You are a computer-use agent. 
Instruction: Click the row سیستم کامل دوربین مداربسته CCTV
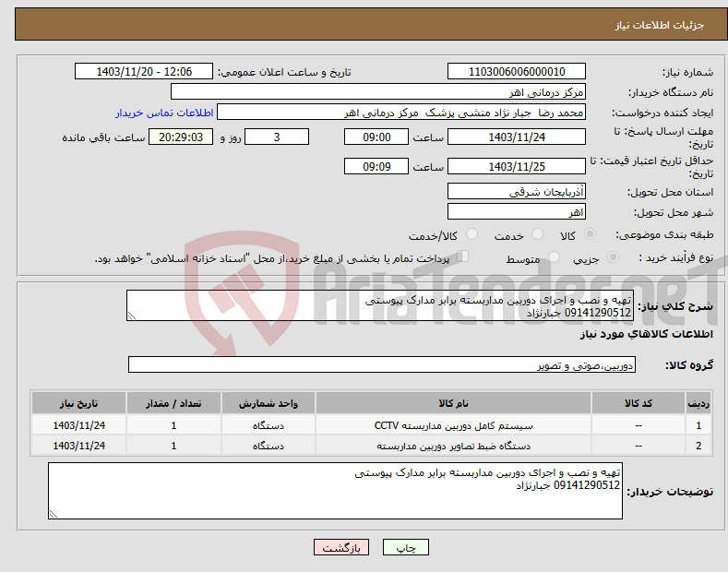(x=372, y=425)
